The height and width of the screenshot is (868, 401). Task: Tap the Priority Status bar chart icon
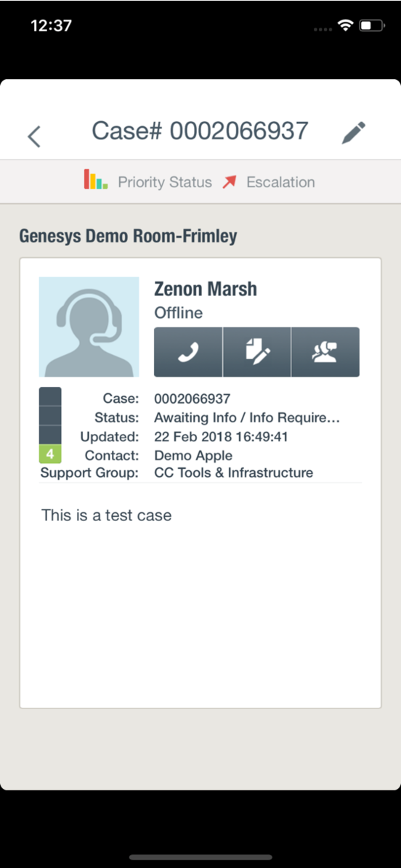96,180
